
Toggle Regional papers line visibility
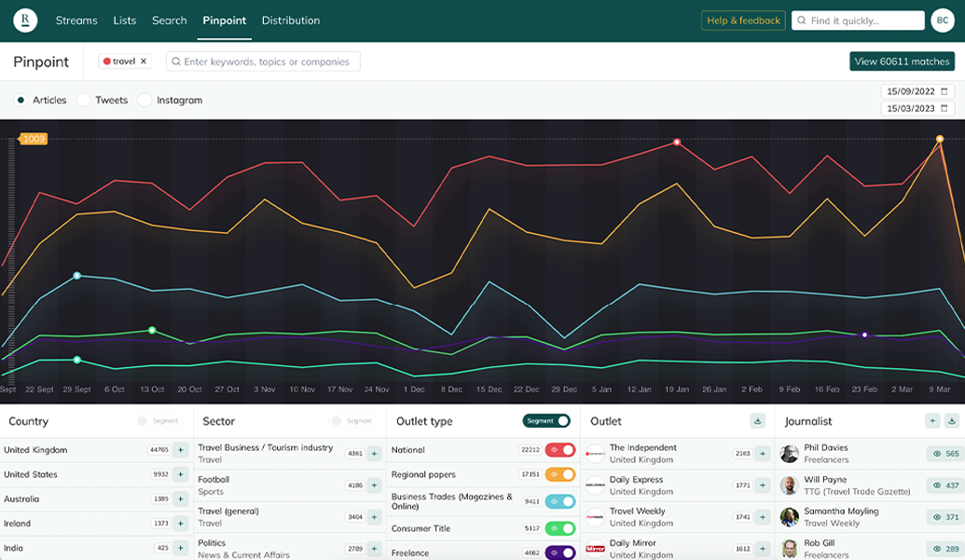point(560,475)
